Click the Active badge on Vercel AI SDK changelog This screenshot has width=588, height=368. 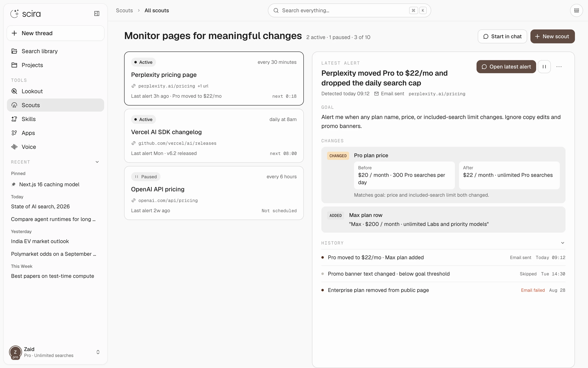point(143,120)
